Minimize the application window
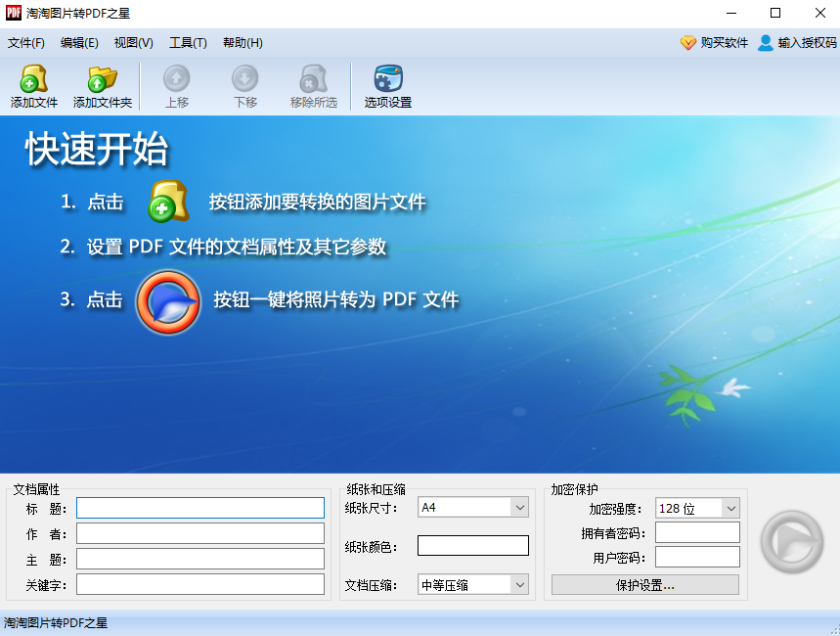 pos(731,13)
